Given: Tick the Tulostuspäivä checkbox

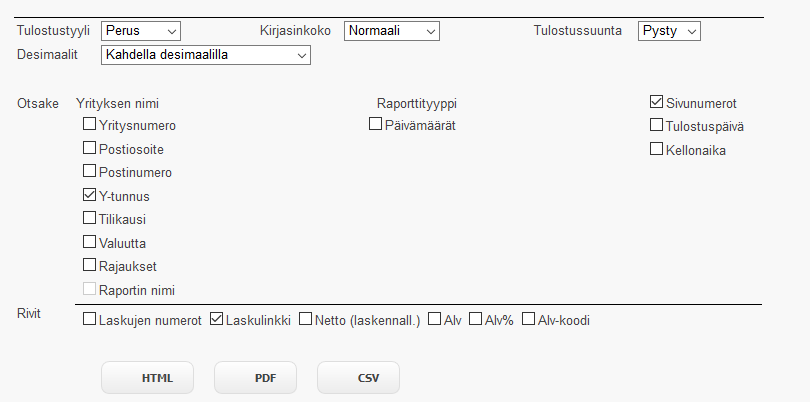Looking at the screenshot, I should tap(656, 125).
